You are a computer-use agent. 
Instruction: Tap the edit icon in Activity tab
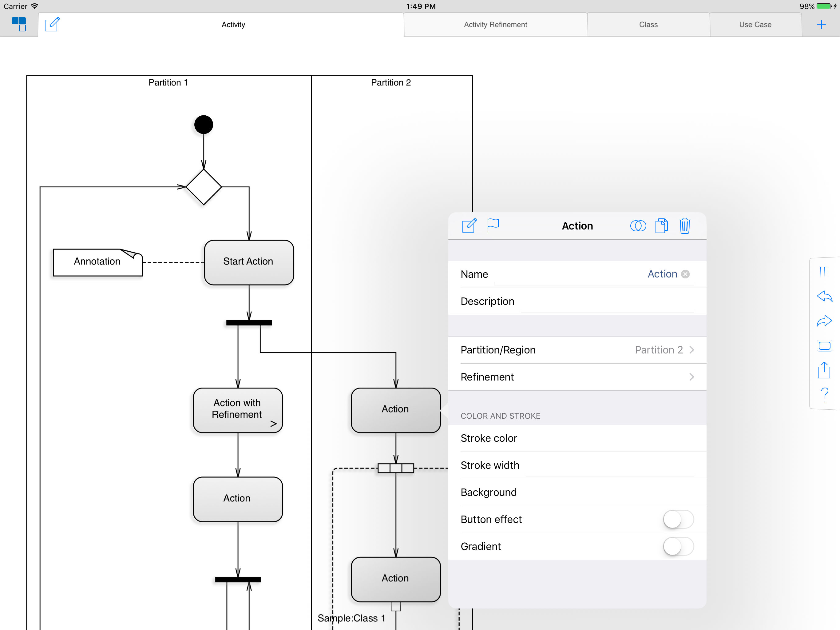tap(52, 24)
